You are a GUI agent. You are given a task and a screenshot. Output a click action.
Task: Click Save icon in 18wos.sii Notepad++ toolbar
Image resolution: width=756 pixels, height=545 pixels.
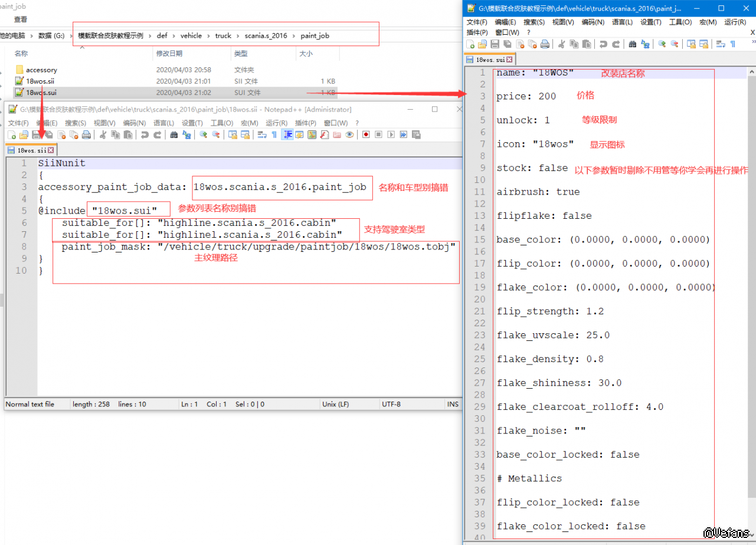click(36, 135)
